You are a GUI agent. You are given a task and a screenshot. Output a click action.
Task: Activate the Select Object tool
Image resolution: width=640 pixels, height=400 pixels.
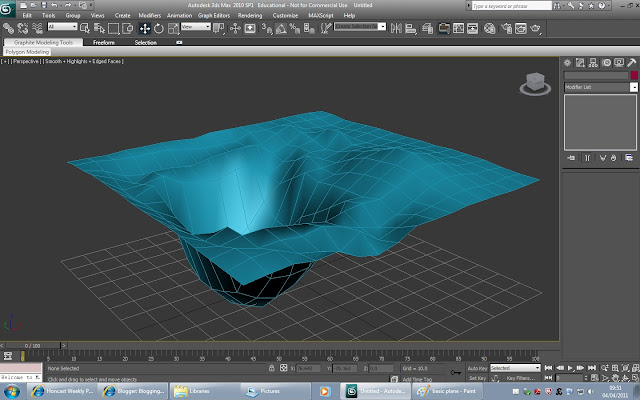(85, 28)
